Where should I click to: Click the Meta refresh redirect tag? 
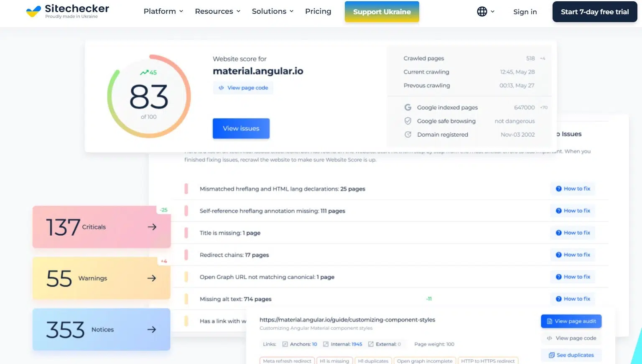[287, 361]
